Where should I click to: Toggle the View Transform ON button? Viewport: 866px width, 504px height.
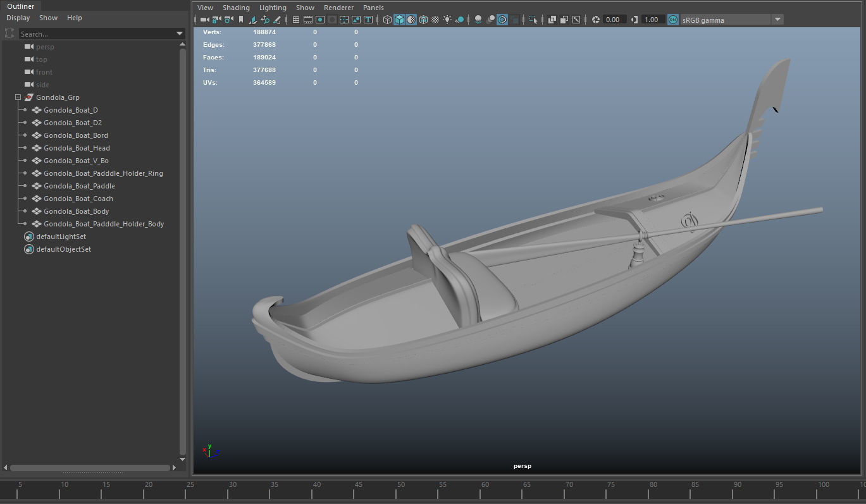[673, 20]
